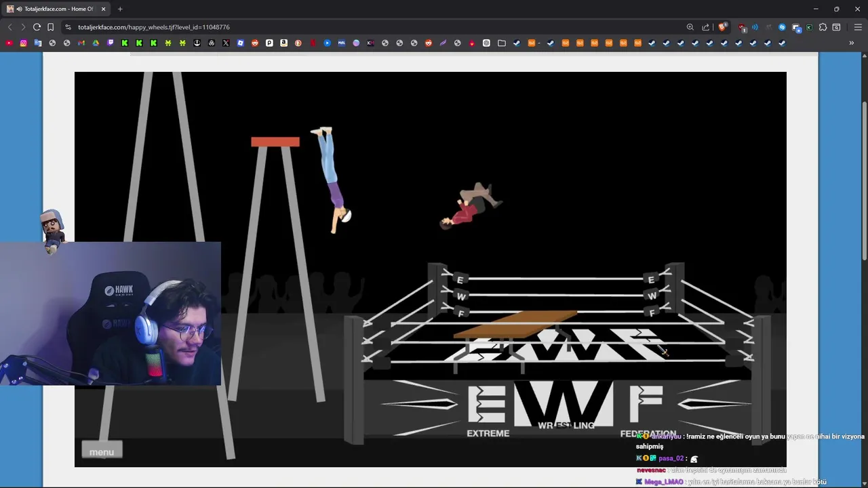
Task: Open the MAL bookmark icon
Action: 341,43
